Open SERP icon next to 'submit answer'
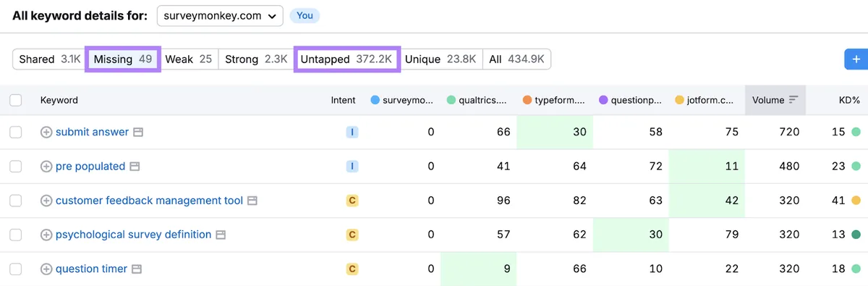This screenshot has height=286, width=868. point(138,132)
